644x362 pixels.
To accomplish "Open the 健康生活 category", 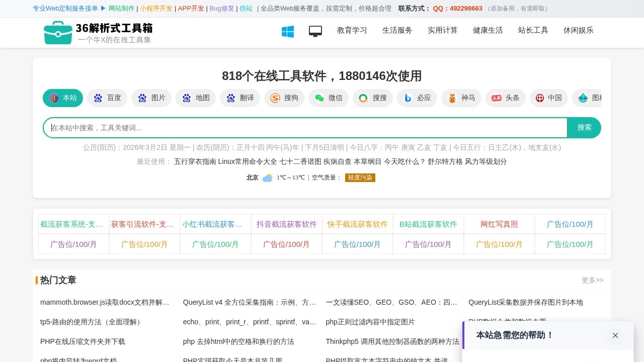I will [x=488, y=30].
